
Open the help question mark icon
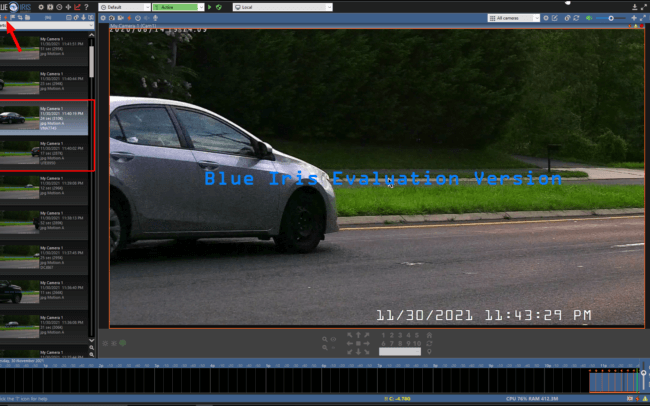coord(86,7)
